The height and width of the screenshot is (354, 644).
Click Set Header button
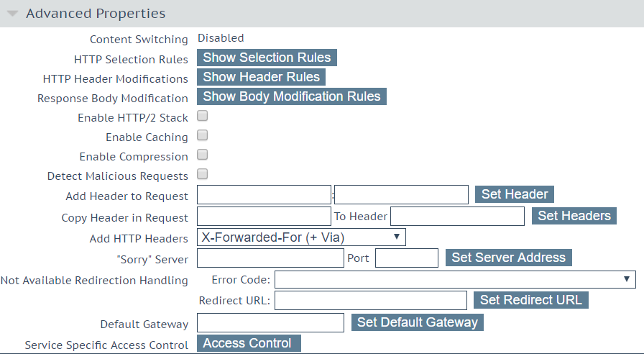[515, 194]
